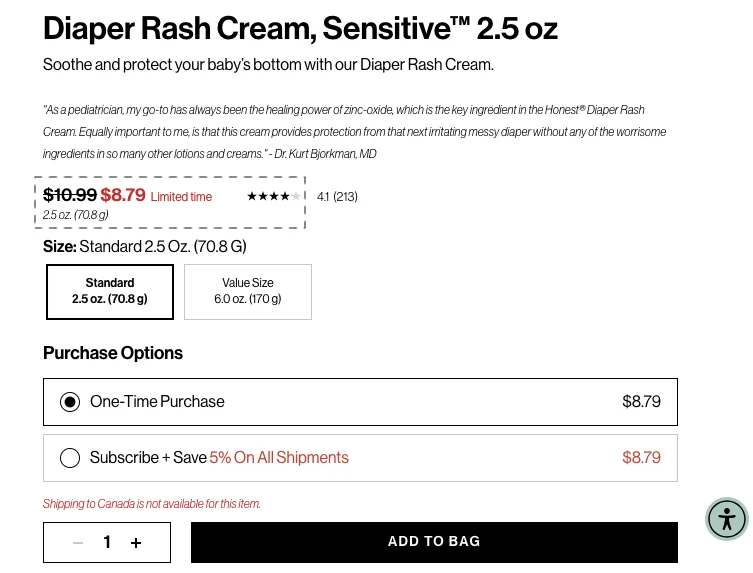Choose the Value Size 6.0 oz option
753x573 pixels.
[x=248, y=291]
